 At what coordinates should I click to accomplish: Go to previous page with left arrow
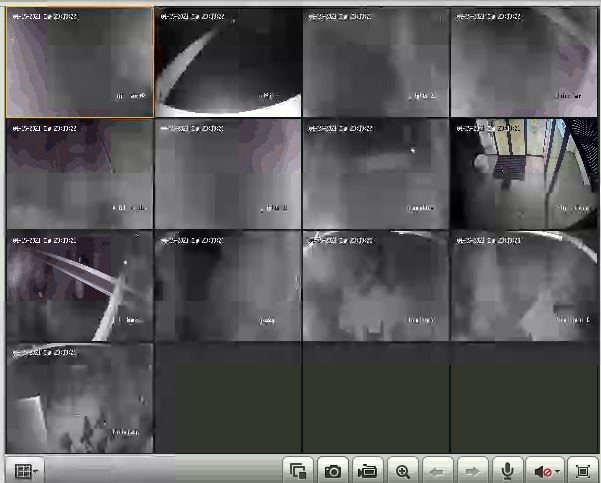(438, 471)
